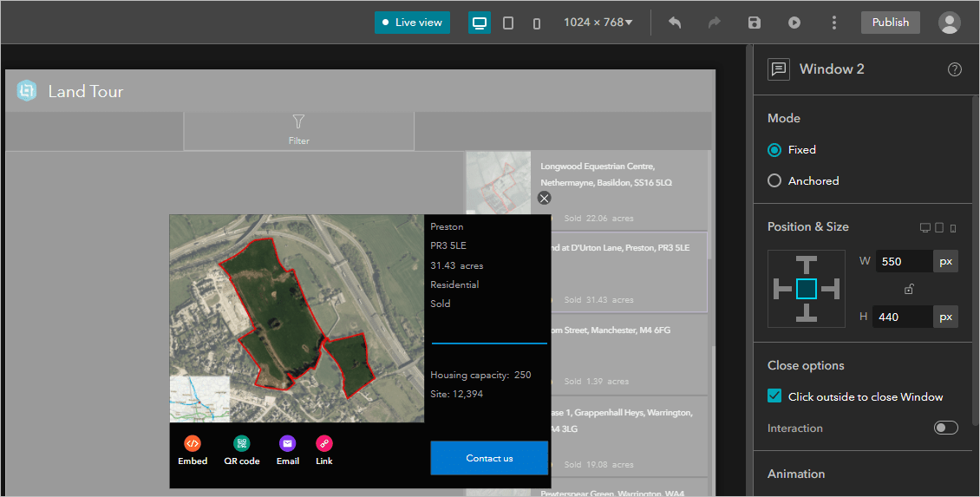This screenshot has width=980, height=497.
Task: Click the Land Tour app logo
Action: [x=26, y=91]
